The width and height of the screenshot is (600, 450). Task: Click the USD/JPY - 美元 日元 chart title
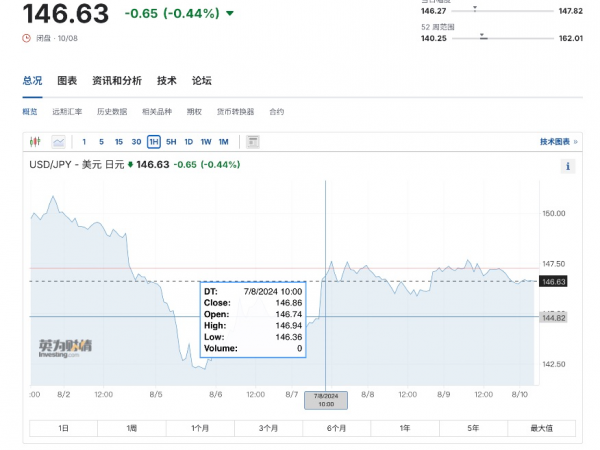coord(77,165)
